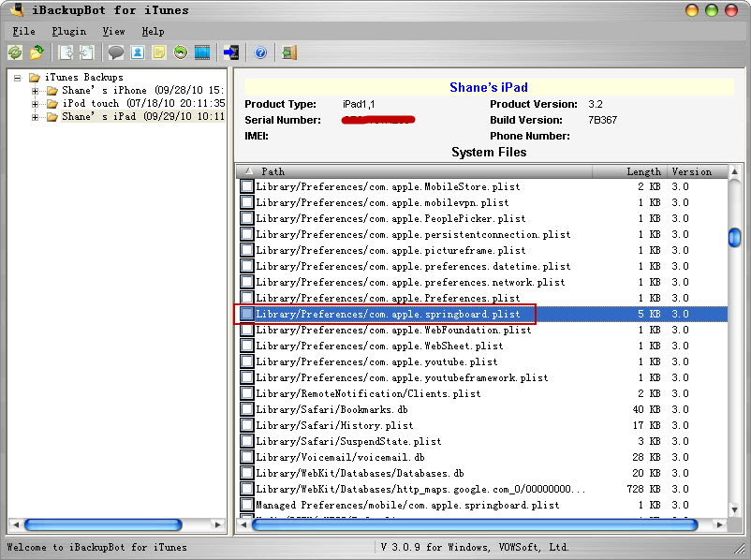Click the iTunes Backups root folder icon
The height and width of the screenshot is (560, 751).
(35, 77)
